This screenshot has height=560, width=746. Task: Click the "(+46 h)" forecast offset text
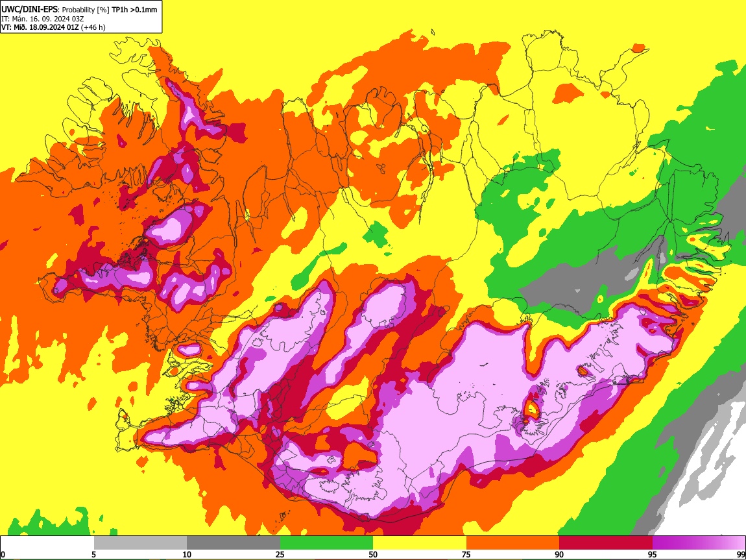click(x=93, y=27)
